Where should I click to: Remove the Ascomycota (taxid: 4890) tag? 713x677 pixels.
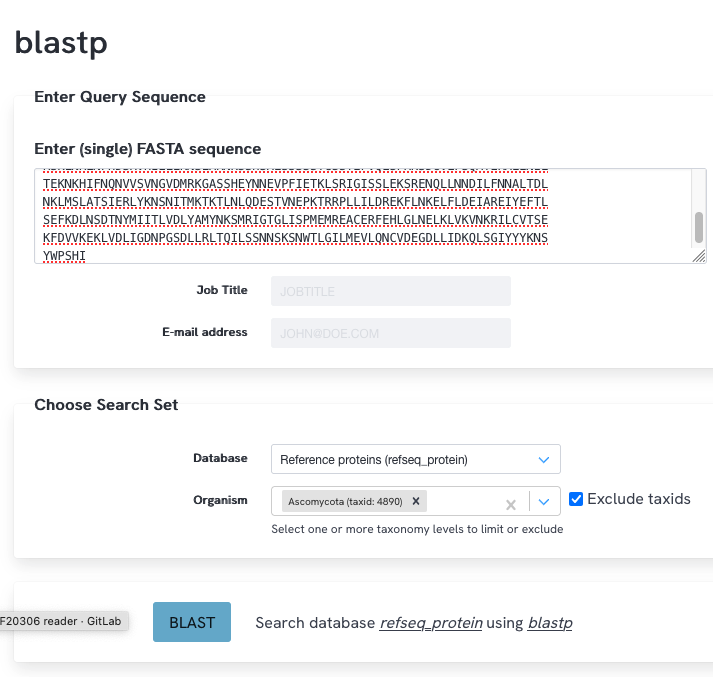(416, 501)
